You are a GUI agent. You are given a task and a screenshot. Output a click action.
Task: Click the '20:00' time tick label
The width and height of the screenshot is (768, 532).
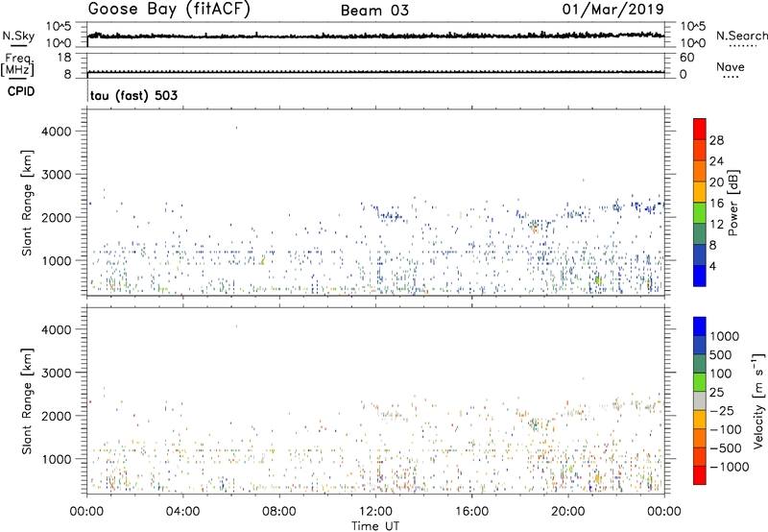[x=567, y=512]
